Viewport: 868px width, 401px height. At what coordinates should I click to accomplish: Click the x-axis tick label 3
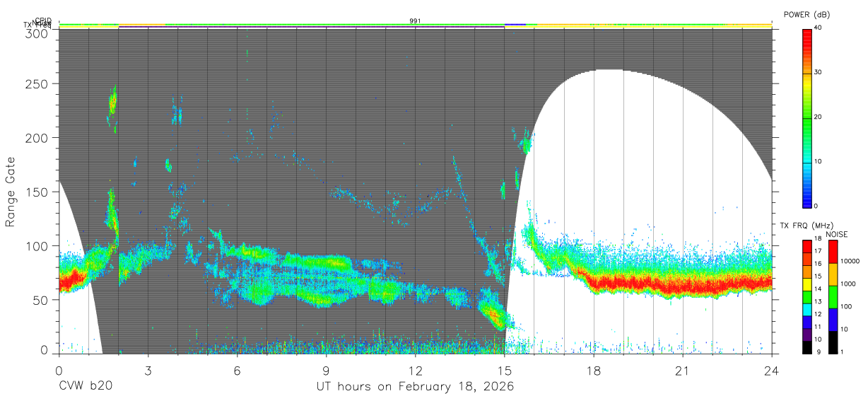click(148, 371)
